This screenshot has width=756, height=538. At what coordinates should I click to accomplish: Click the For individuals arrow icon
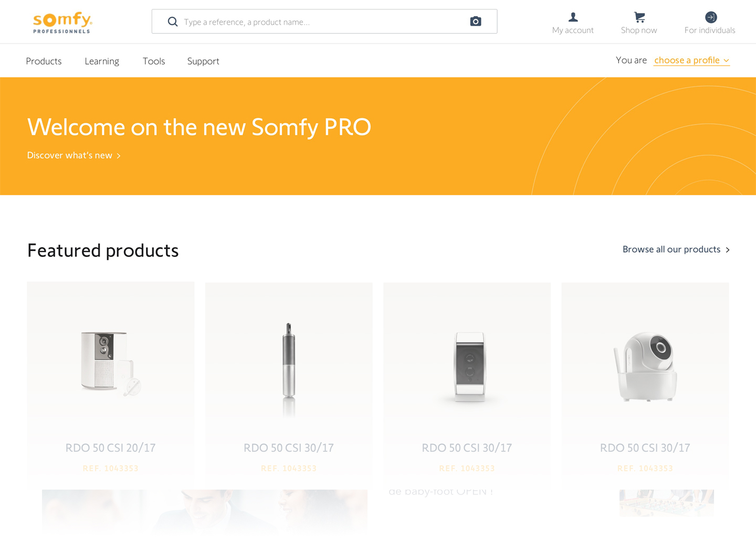click(710, 17)
